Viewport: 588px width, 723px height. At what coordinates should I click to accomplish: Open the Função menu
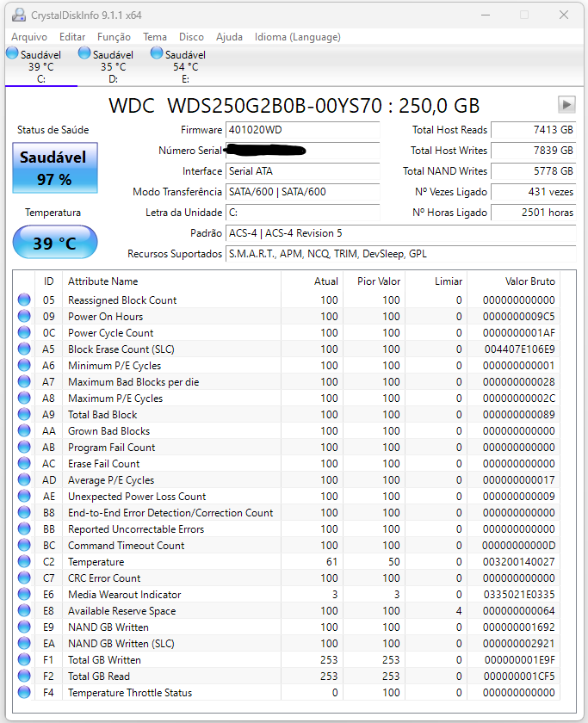114,37
